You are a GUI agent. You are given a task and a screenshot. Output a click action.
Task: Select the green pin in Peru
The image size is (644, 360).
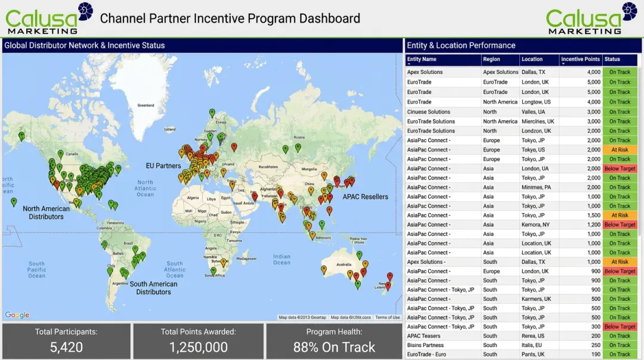(x=105, y=245)
